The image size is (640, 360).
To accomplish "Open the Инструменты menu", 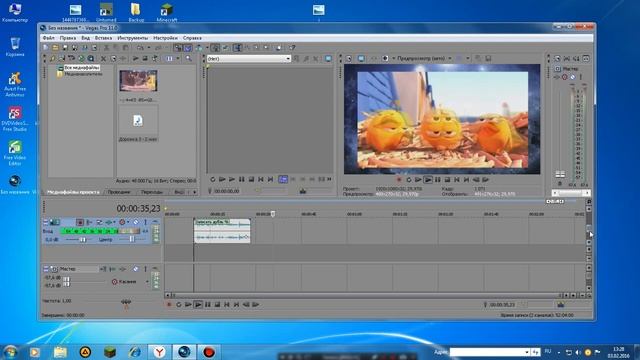I will pos(133,38).
